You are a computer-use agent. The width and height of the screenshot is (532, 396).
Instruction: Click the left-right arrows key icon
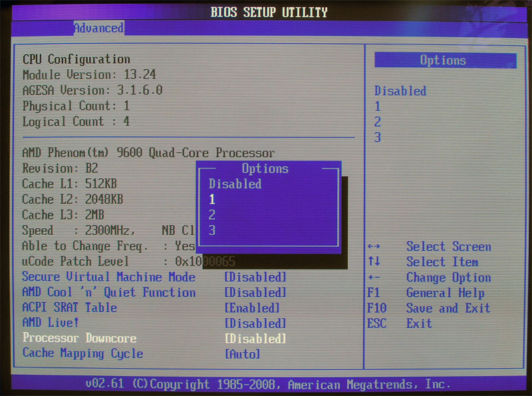click(x=374, y=246)
